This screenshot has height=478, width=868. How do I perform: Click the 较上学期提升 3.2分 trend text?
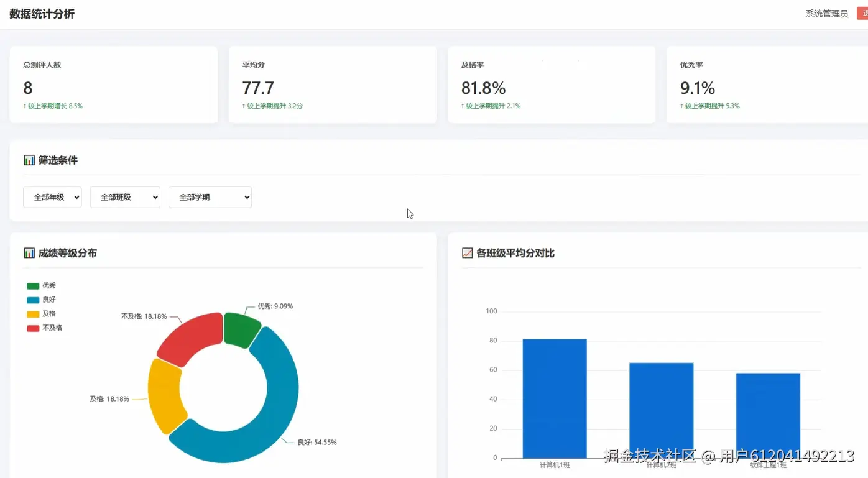tap(272, 106)
